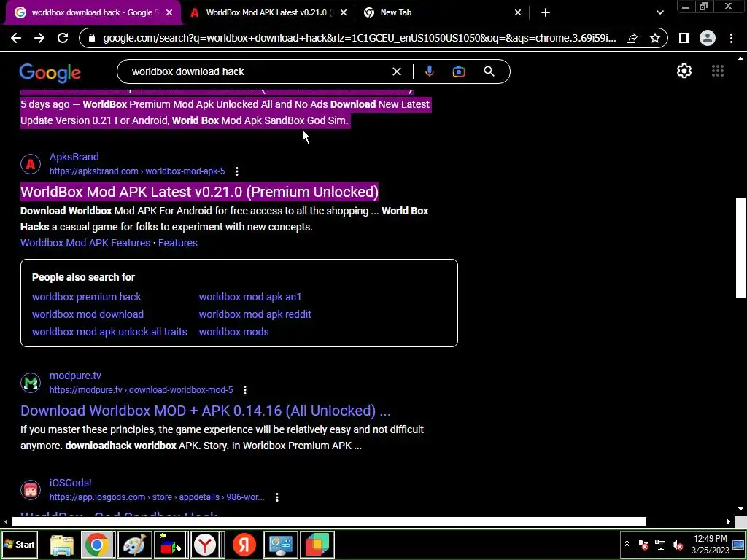Open the tab search dropdown arrow

(x=659, y=13)
